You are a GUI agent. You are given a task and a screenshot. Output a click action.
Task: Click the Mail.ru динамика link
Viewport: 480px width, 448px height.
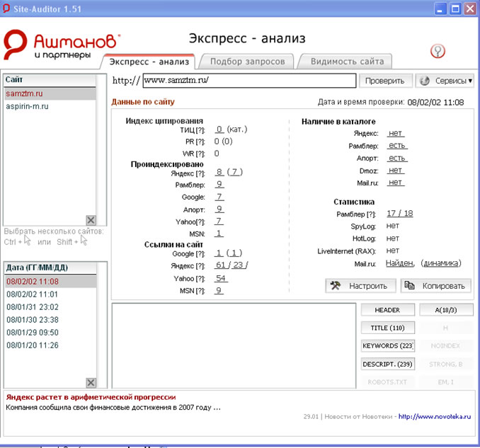click(x=440, y=263)
